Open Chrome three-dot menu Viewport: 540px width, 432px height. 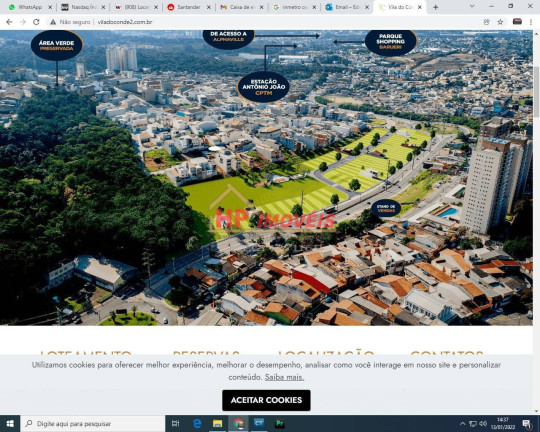coord(531,22)
